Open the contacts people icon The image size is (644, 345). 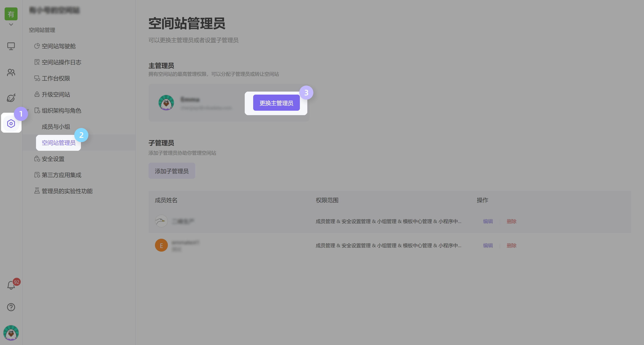11,72
